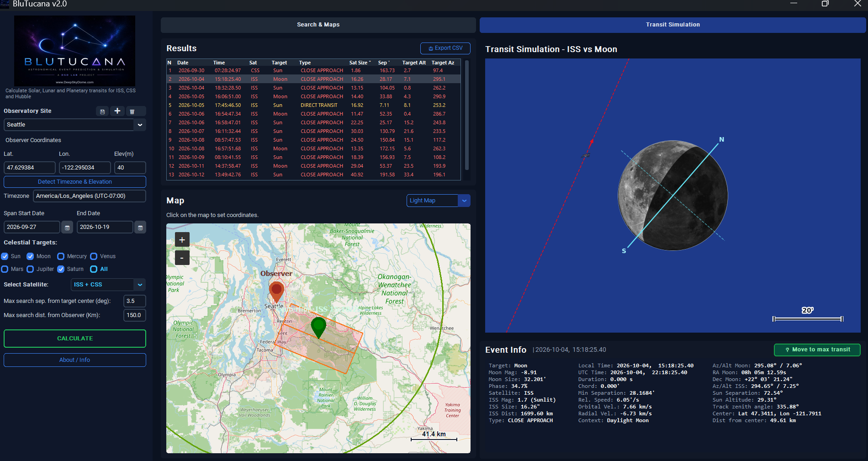Select the DIRECT TRANSIT result row
The width and height of the screenshot is (868, 461).
point(314,105)
